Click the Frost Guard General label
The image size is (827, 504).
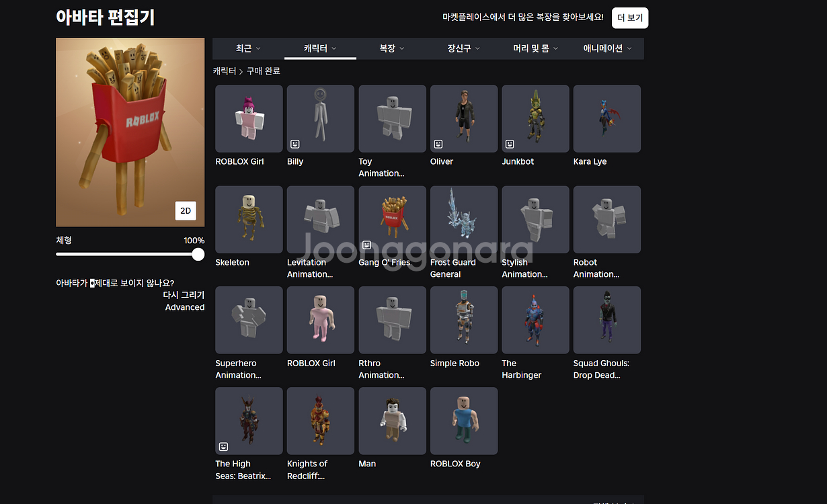[453, 268]
